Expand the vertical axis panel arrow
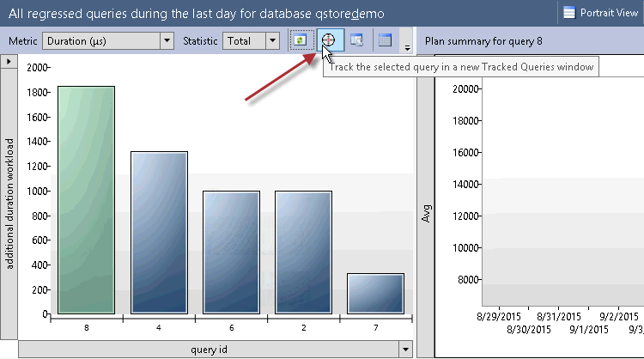The image size is (644, 359). 9,62
